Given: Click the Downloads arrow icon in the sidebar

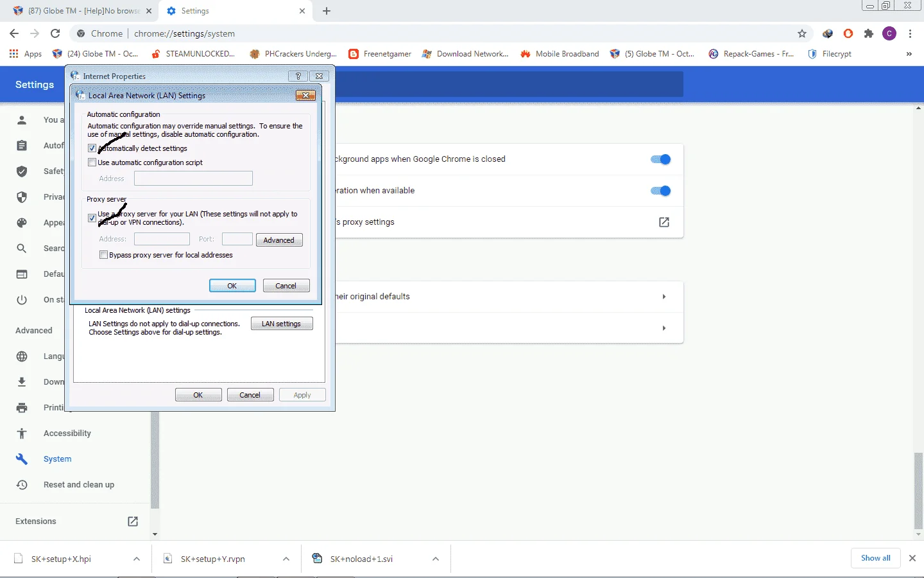Looking at the screenshot, I should (x=22, y=382).
